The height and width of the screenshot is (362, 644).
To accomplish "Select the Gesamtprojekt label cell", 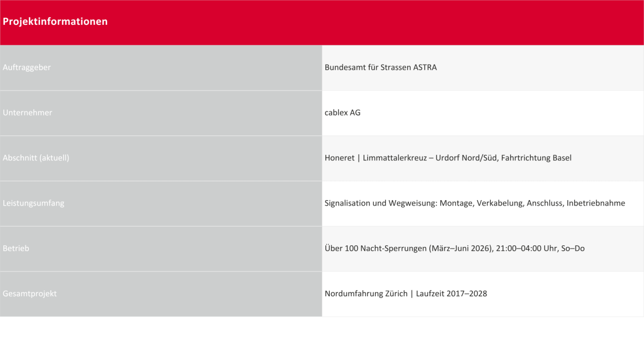I will click(x=161, y=294).
